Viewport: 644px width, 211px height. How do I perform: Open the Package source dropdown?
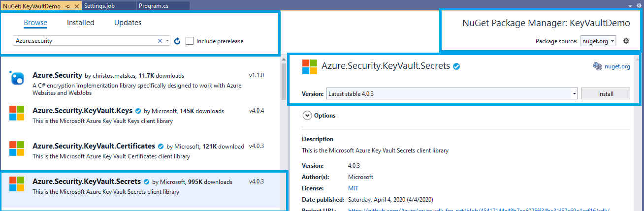[x=598, y=41]
